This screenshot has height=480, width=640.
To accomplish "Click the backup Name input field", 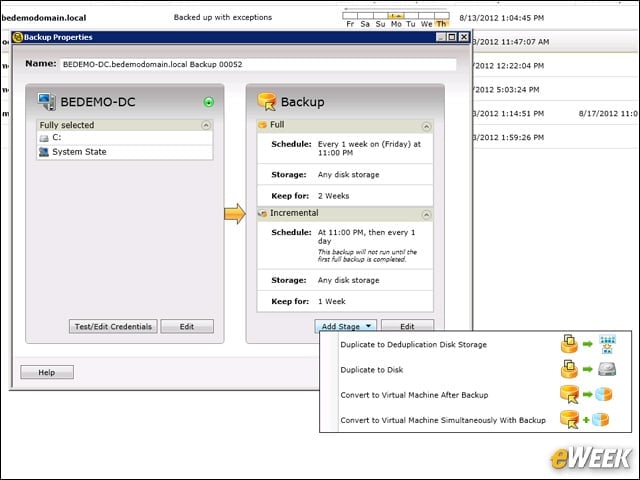I will [258, 64].
